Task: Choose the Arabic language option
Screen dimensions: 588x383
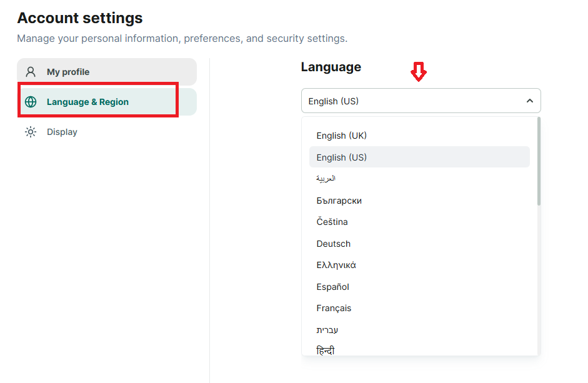Action: (419, 179)
